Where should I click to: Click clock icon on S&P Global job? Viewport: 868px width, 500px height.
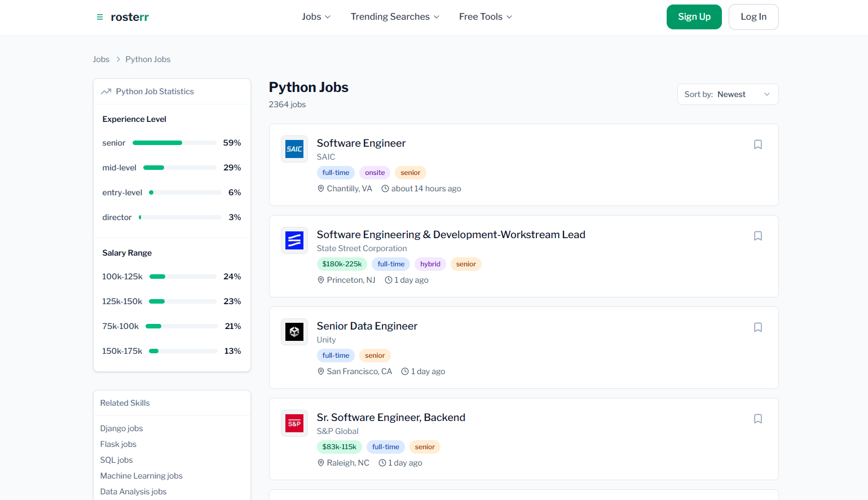[x=382, y=463]
